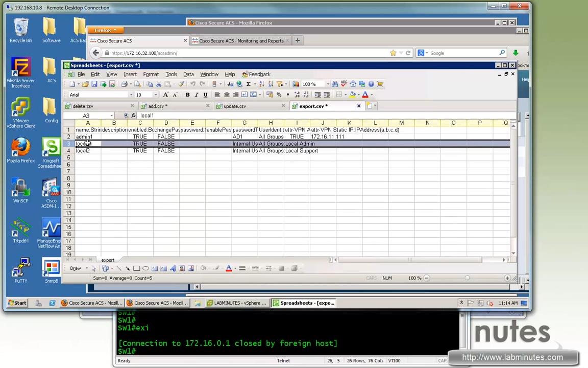Screen dimensions: 588x368
Task: Open new tab in Firefox with plus button
Action: pos(298,40)
